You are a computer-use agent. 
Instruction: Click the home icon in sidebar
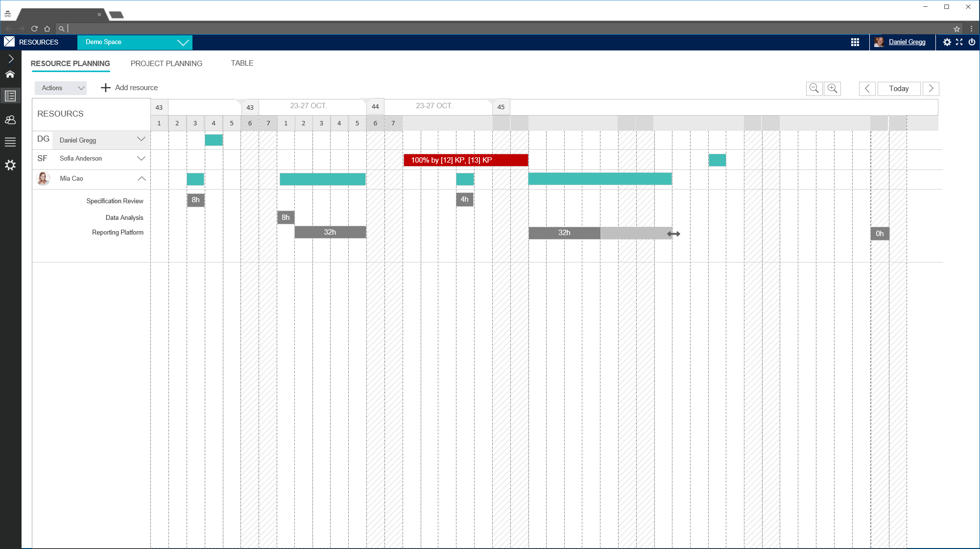tap(10, 74)
